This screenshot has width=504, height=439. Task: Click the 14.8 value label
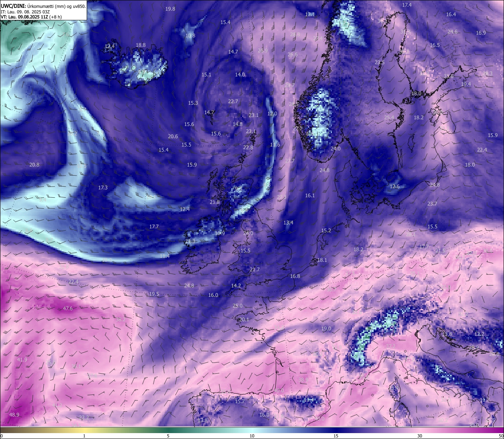tap(237, 124)
